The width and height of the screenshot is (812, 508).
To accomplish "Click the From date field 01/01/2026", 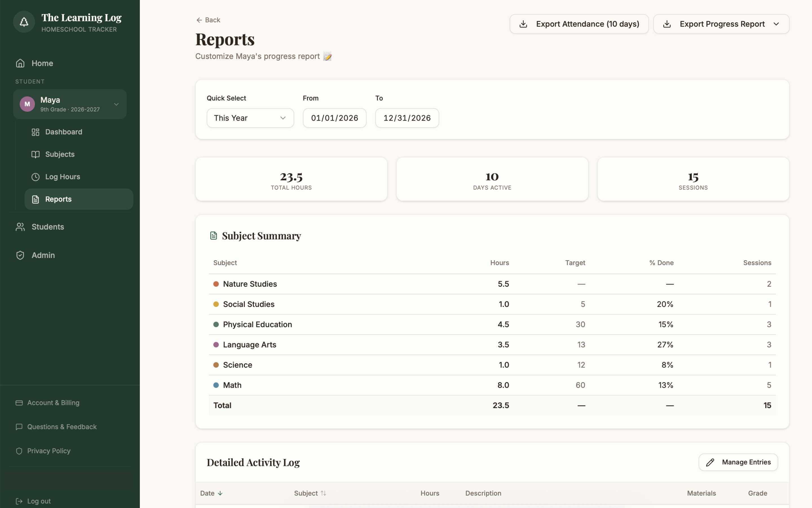I will [x=335, y=118].
